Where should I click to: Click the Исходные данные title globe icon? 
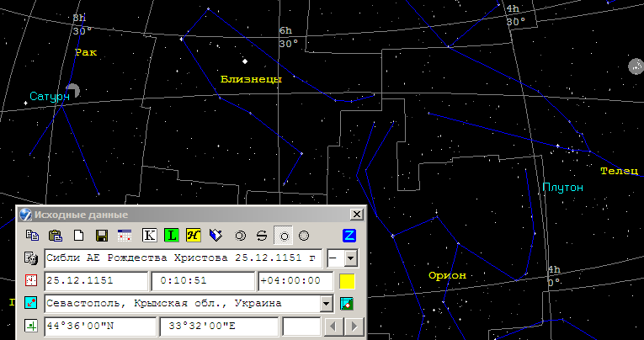coord(25,215)
